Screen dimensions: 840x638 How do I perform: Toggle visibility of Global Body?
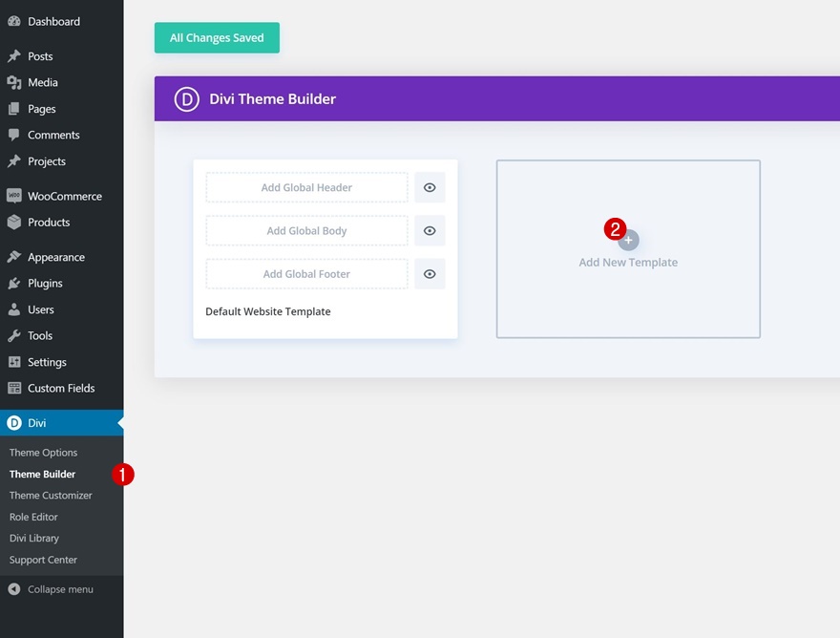coord(430,230)
